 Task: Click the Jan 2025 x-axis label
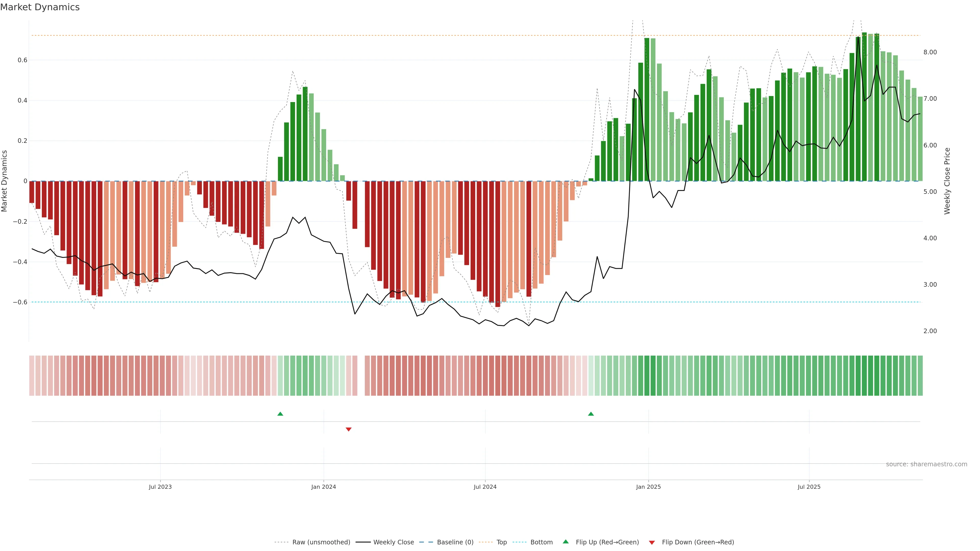pyautogui.click(x=648, y=487)
